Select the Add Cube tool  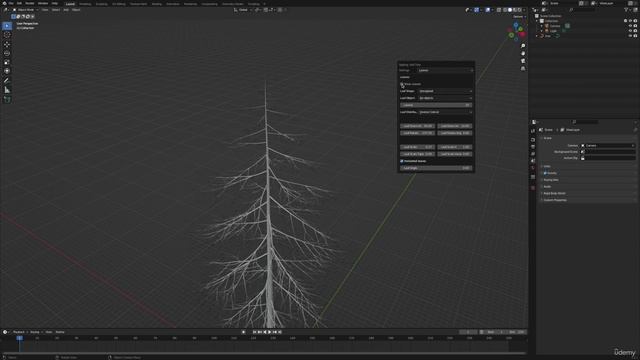coord(7,99)
